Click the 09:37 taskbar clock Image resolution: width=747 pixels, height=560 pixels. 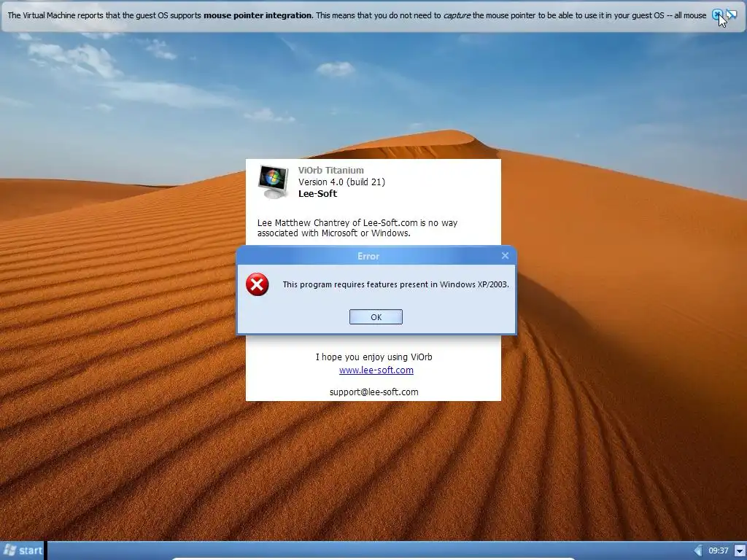(718, 551)
